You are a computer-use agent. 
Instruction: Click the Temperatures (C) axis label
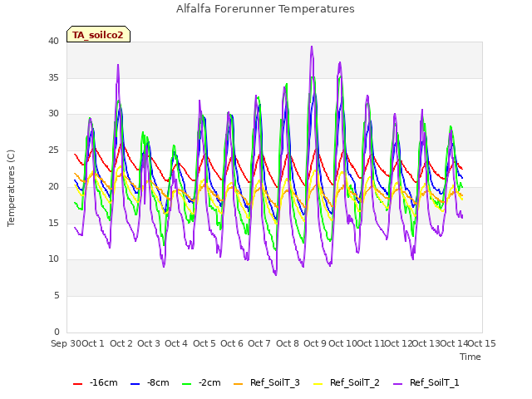pyautogui.click(x=11, y=188)
